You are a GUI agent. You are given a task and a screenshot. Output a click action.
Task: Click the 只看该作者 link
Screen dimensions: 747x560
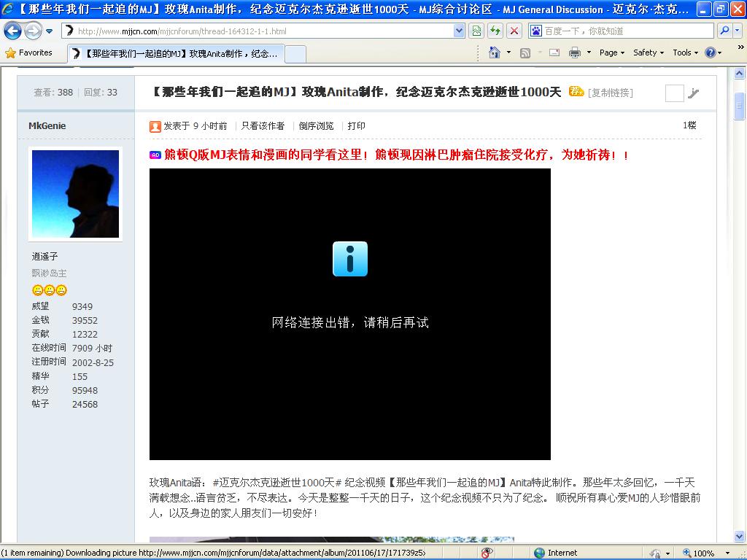click(263, 126)
